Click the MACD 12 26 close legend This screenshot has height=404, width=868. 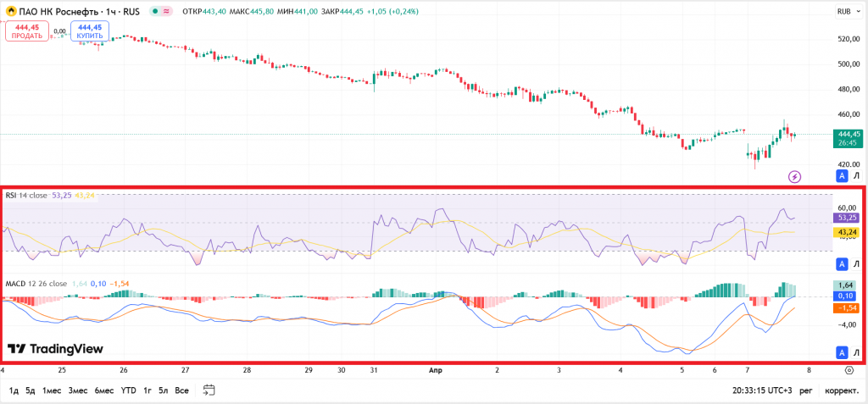(x=36, y=284)
